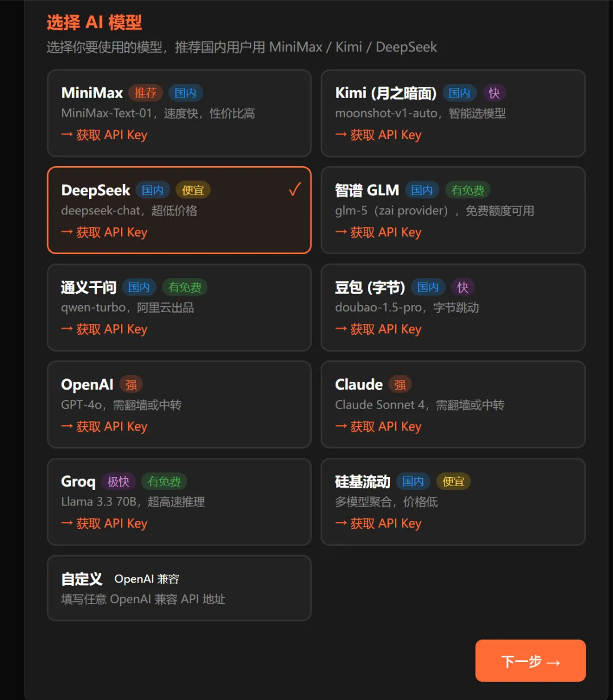Choose the 智谱 GLM model card

point(453,210)
